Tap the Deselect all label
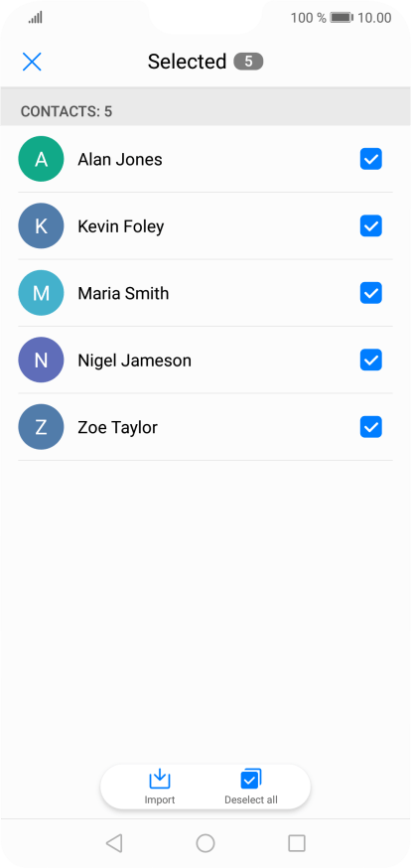Screen dimensions: 411x868 251,799
